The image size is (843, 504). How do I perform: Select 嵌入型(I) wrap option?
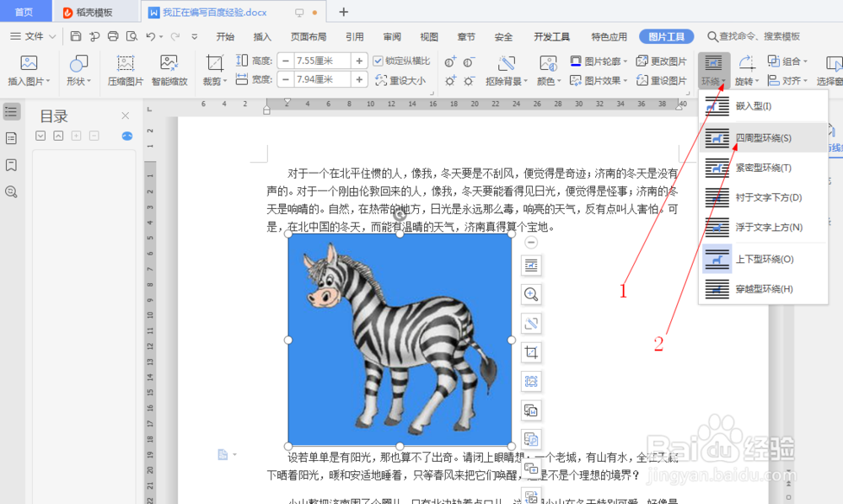pos(763,106)
